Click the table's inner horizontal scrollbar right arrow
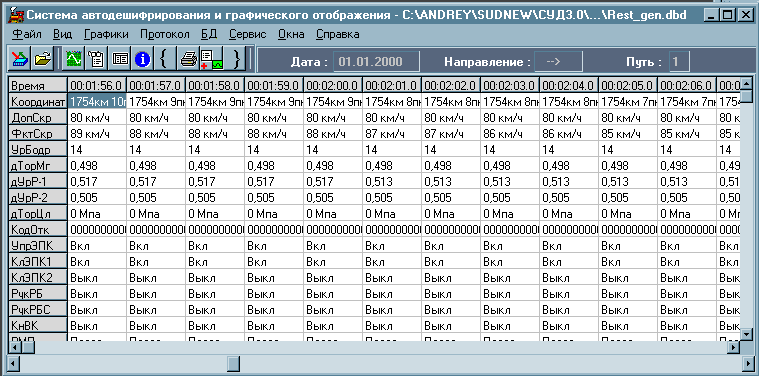The width and height of the screenshot is (759, 376). [x=734, y=347]
